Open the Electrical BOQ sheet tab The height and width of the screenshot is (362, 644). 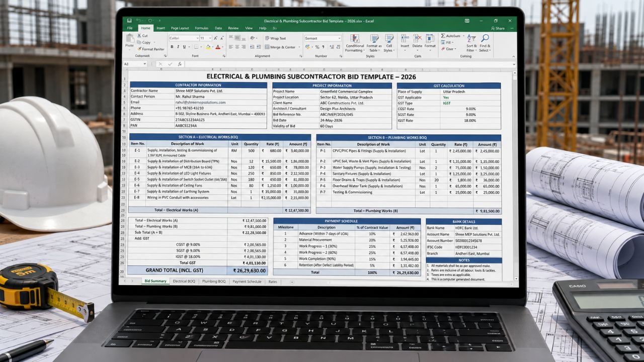[x=184, y=282]
